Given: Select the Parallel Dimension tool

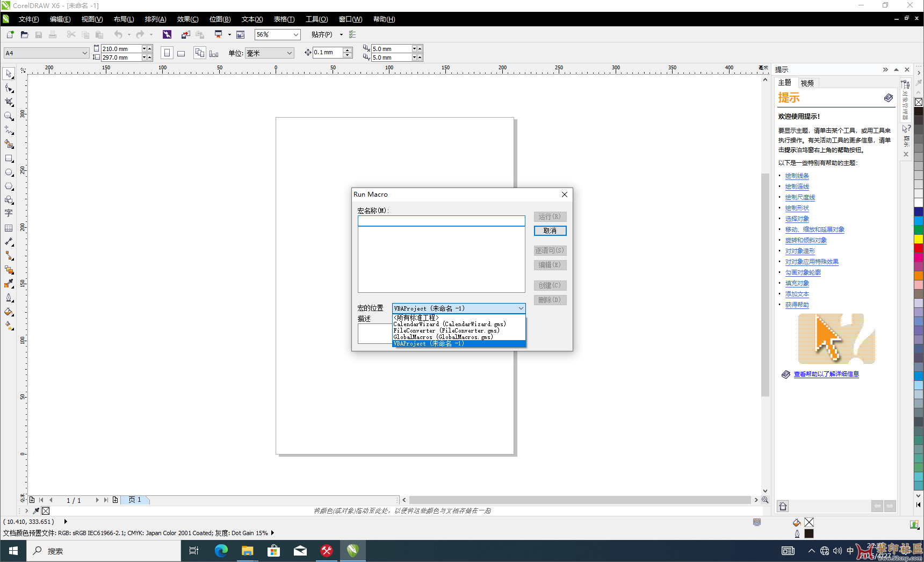Looking at the screenshot, I should pos(9,242).
